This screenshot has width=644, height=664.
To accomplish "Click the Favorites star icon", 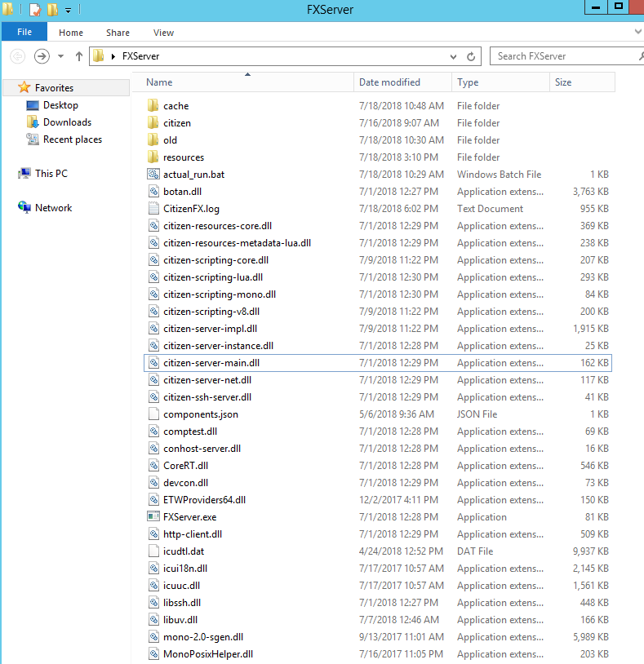I will click(24, 87).
